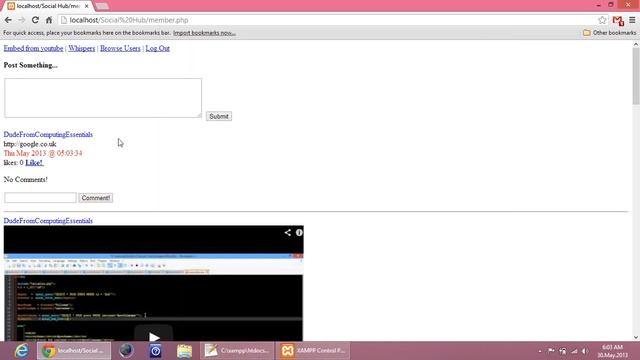640x360 pixels.
Task: Open File Explorer from taskbar
Action: pos(184,351)
